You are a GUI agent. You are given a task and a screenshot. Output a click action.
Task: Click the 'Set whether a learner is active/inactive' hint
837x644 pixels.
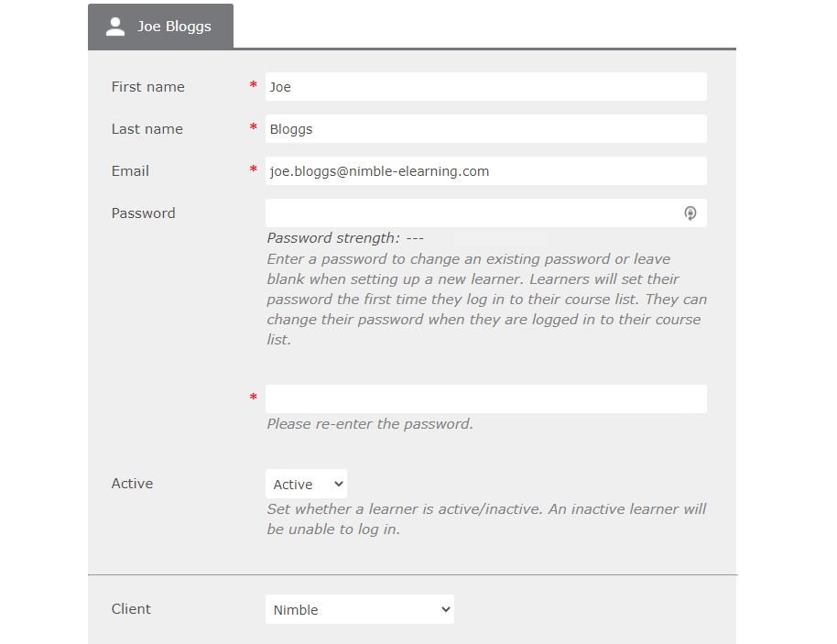pyautogui.click(x=486, y=519)
